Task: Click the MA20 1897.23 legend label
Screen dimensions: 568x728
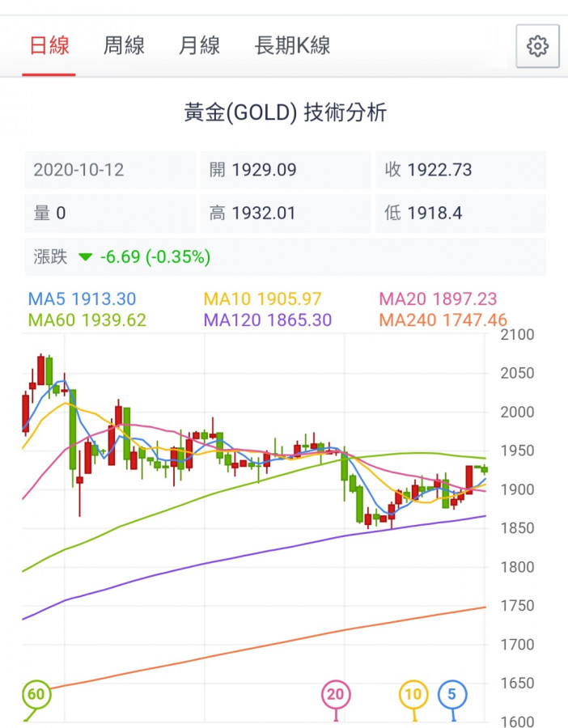Action: pos(439,299)
